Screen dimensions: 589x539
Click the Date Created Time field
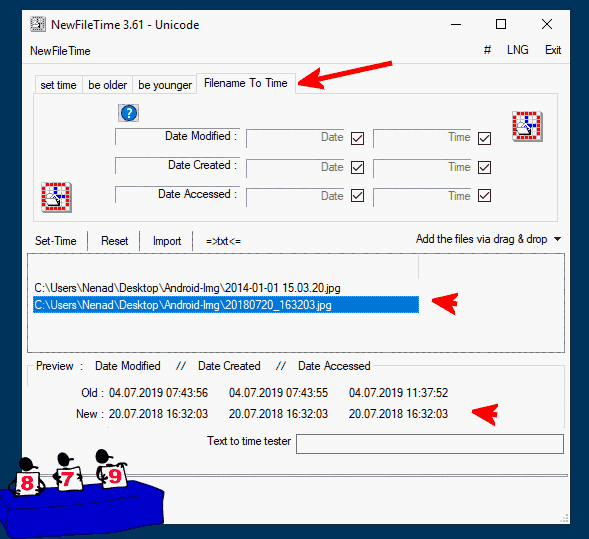coord(422,168)
